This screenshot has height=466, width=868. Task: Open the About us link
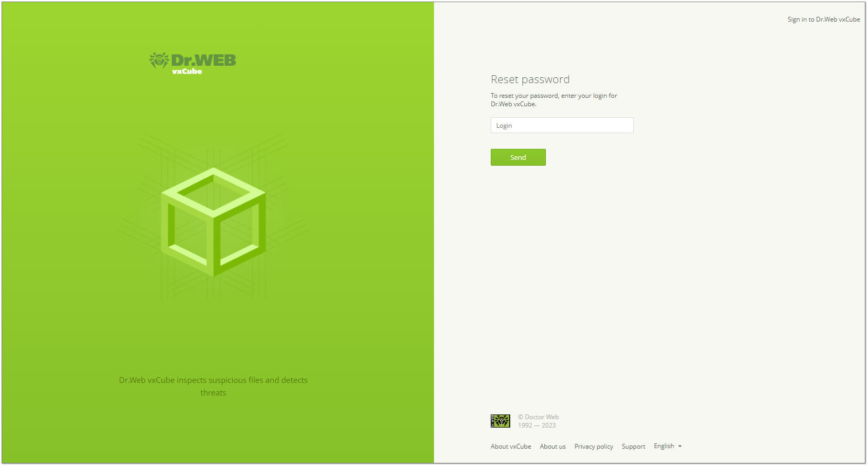coord(553,447)
